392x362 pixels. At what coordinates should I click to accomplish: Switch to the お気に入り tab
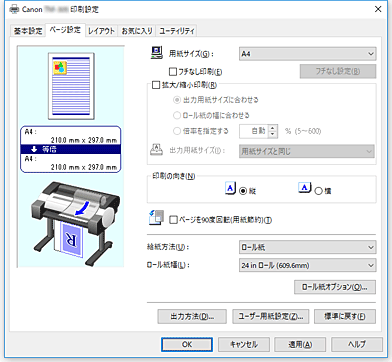137,31
